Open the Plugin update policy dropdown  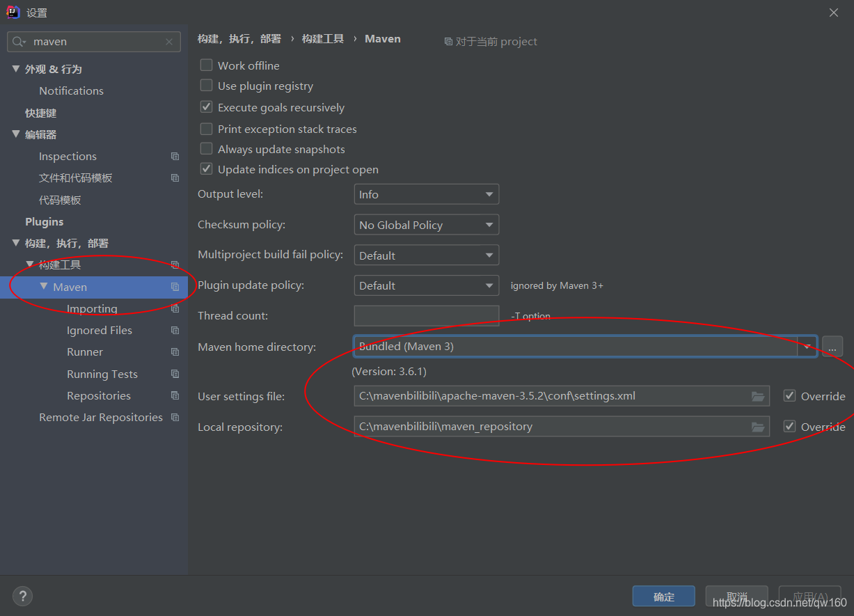click(x=426, y=285)
